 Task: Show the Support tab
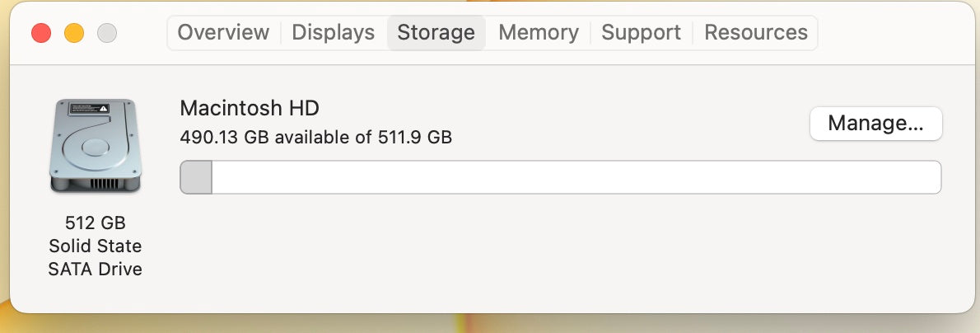[x=641, y=33]
